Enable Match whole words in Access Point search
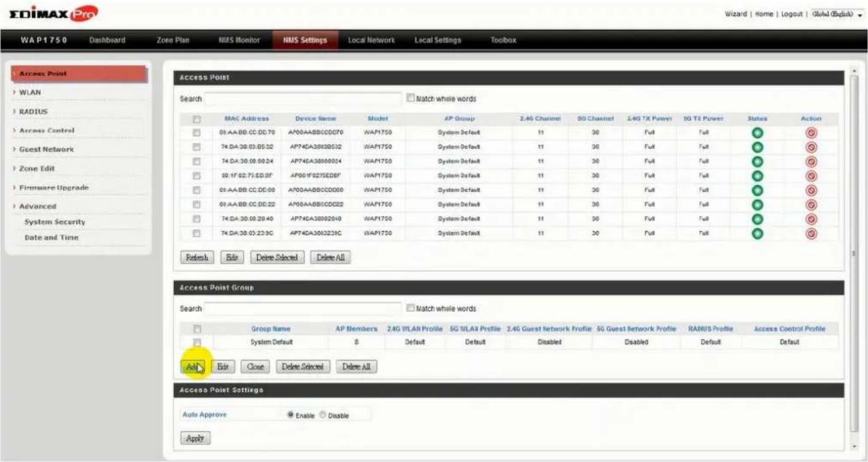 [x=410, y=99]
